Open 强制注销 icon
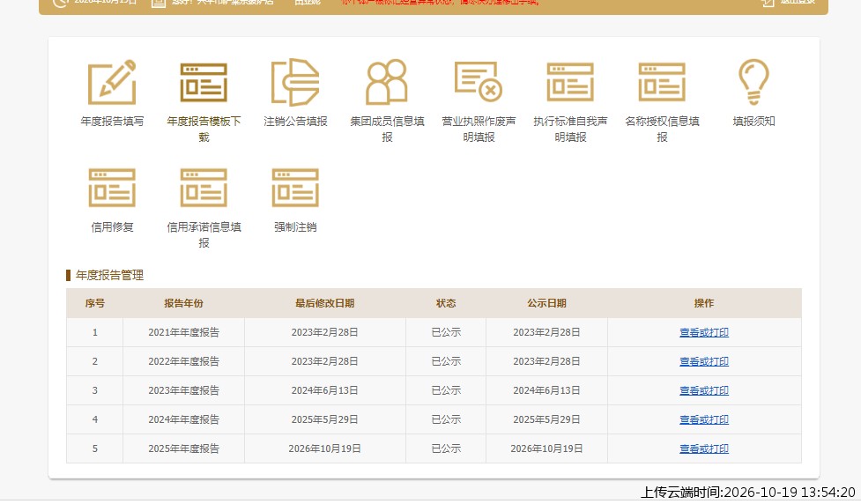Image resolution: width=861 pixels, height=504 pixels. [x=295, y=188]
